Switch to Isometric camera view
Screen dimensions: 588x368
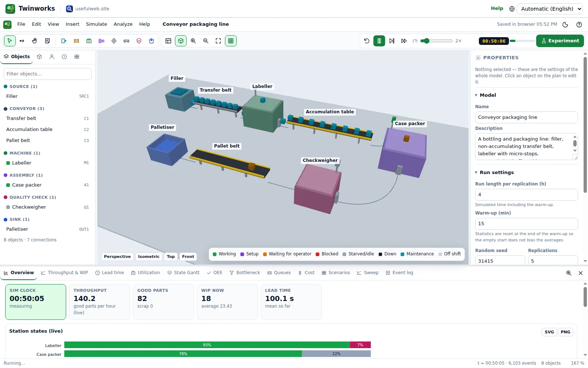tap(149, 256)
